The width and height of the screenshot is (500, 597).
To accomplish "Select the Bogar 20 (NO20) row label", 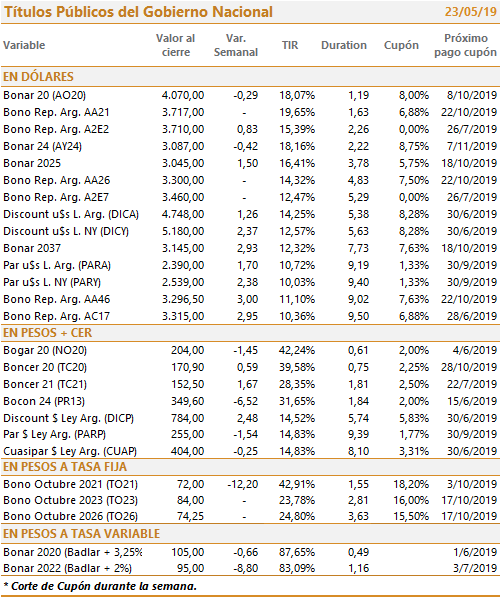I will 45,350.
